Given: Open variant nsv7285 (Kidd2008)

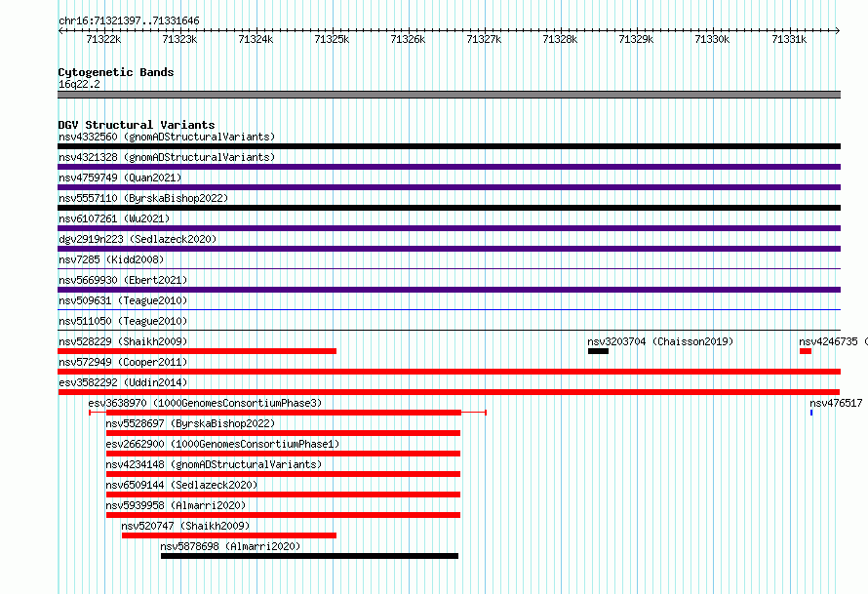Looking at the screenshot, I should [111, 259].
